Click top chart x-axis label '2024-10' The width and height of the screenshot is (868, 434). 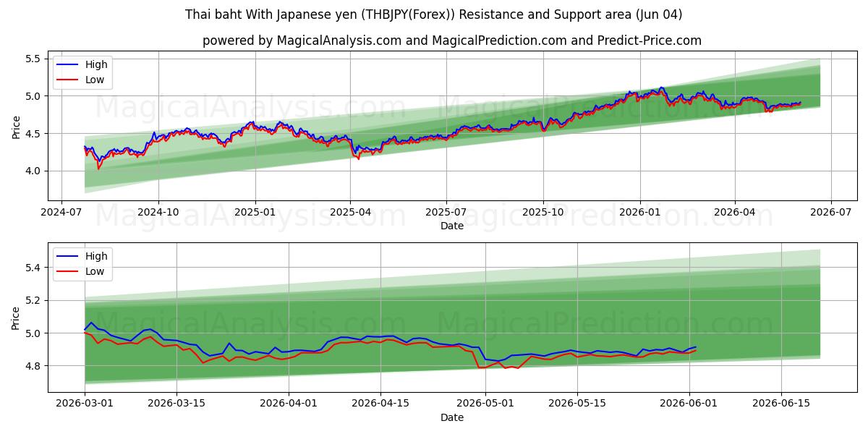pyautogui.click(x=158, y=213)
